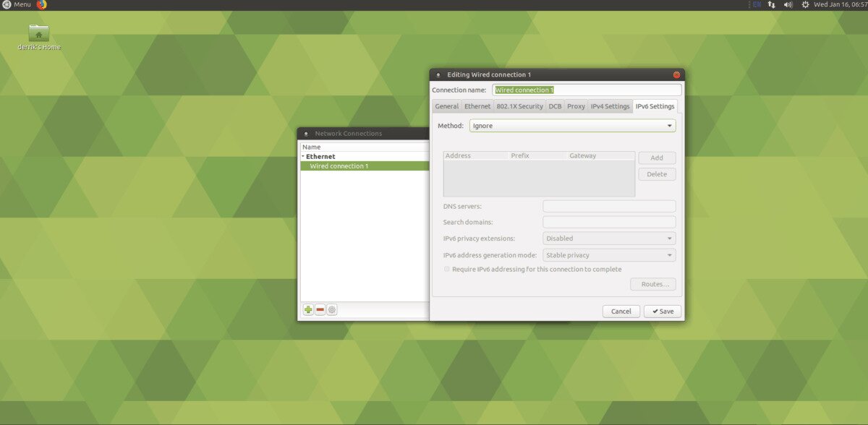Click the volume speaker icon in the panel
Image resolution: width=868 pixels, height=425 pixels.
788,4
